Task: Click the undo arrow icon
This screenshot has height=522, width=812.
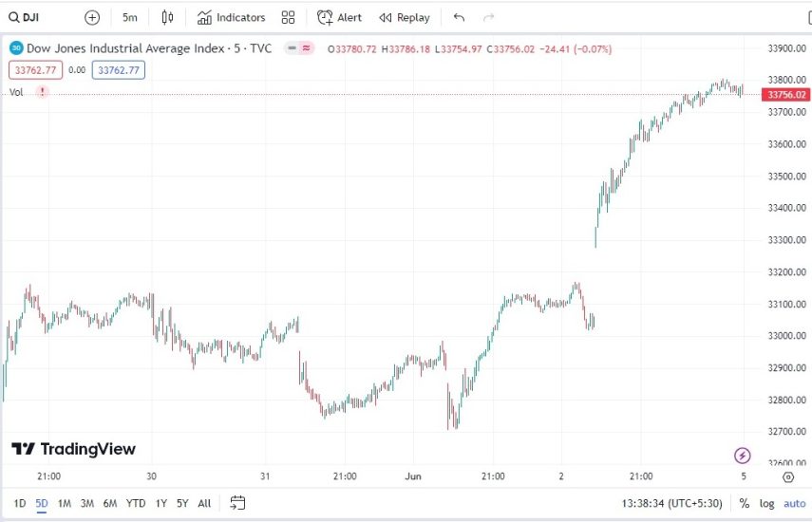Action: (460, 17)
